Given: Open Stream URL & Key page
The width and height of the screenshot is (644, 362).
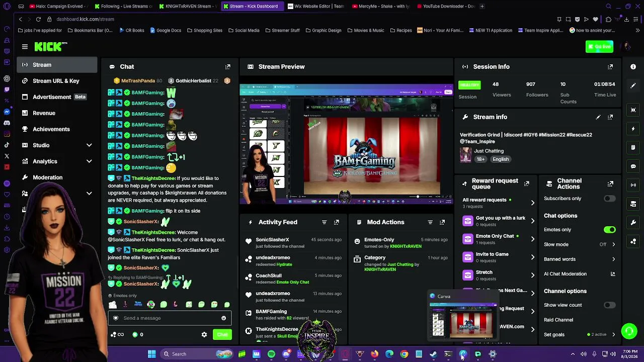Looking at the screenshot, I should tap(57, 81).
